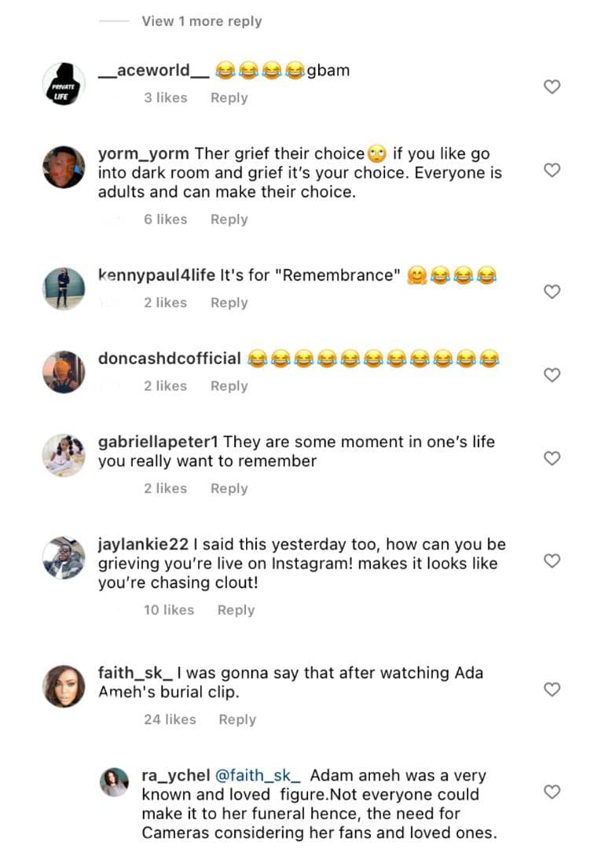Like the __aceworld__ comment with heart
The height and width of the screenshot is (849, 616).
click(x=552, y=87)
